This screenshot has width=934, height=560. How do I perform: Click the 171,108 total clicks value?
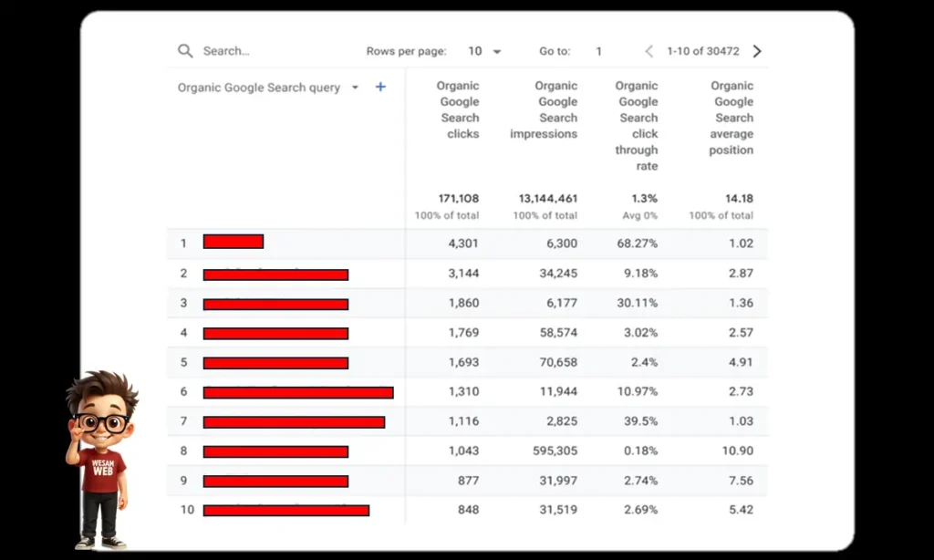458,198
